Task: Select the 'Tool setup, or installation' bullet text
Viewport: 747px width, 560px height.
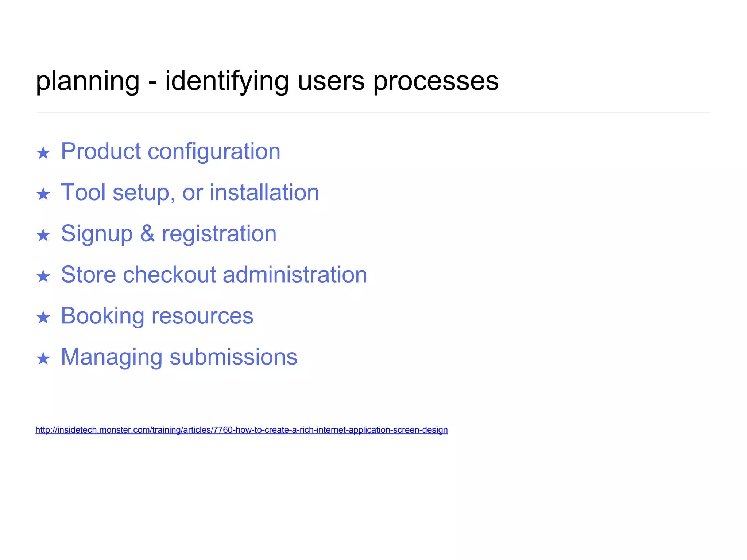Action: 190,192
